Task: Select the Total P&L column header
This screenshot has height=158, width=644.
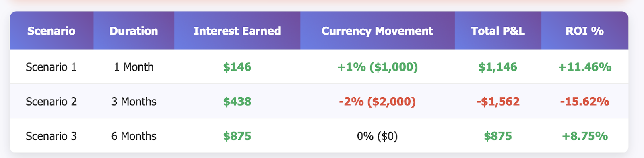Action: click(x=498, y=31)
